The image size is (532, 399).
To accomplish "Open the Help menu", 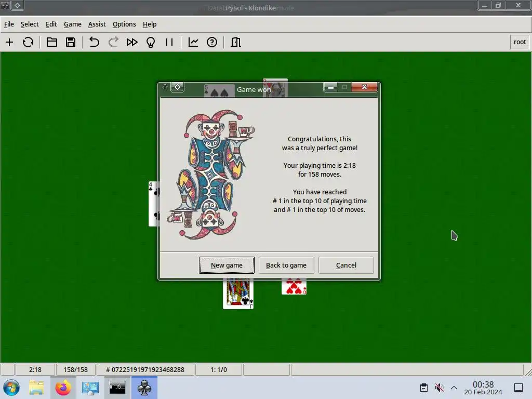I will [x=150, y=24].
